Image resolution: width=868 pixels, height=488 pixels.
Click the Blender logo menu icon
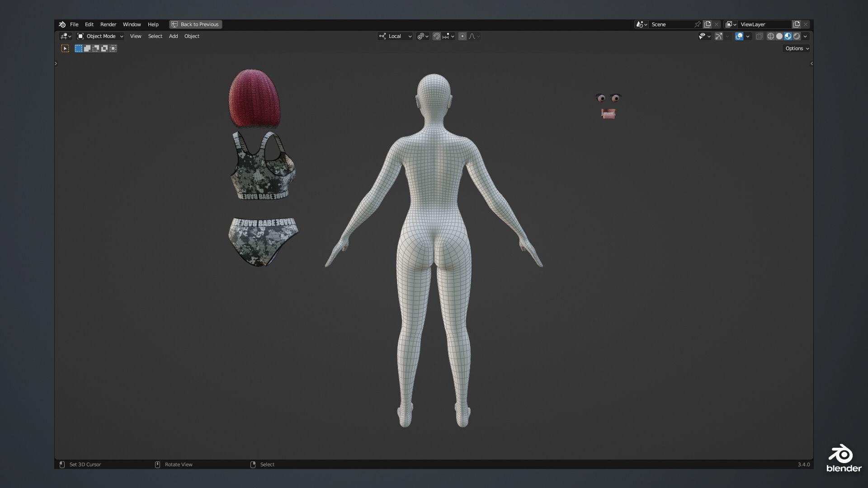62,24
